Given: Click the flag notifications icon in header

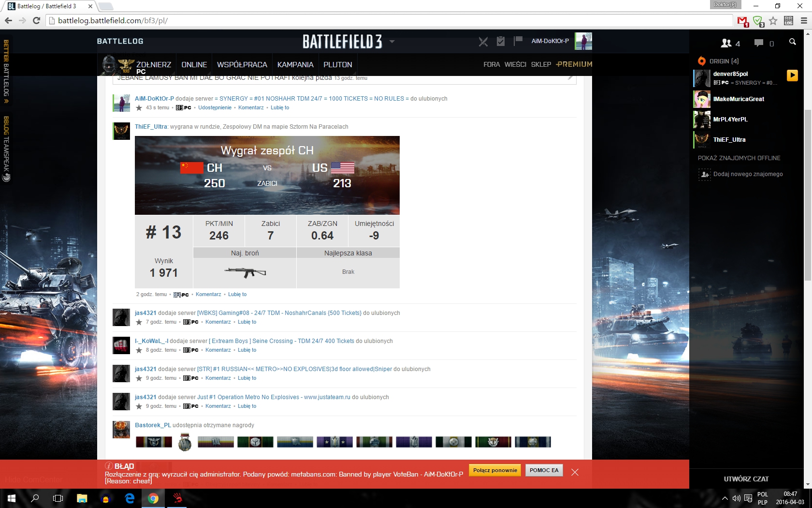Looking at the screenshot, I should coord(518,41).
